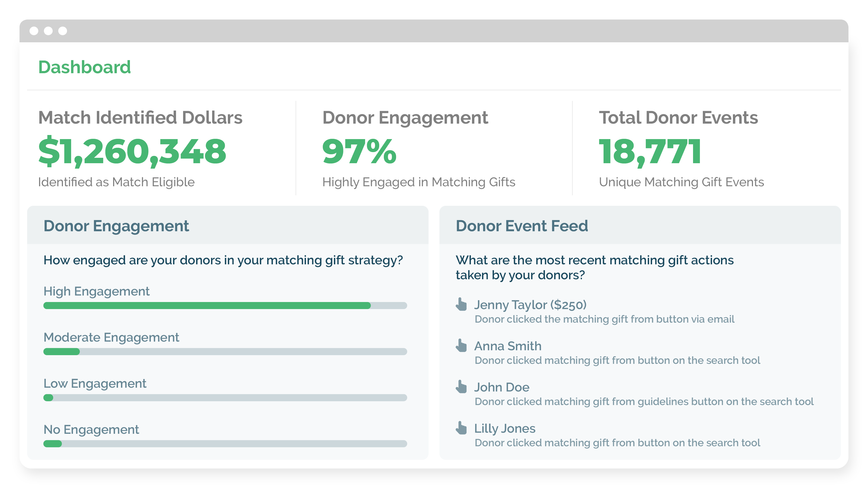
Task: Open Jenny Taylor ($250) event entry
Action: click(x=530, y=305)
